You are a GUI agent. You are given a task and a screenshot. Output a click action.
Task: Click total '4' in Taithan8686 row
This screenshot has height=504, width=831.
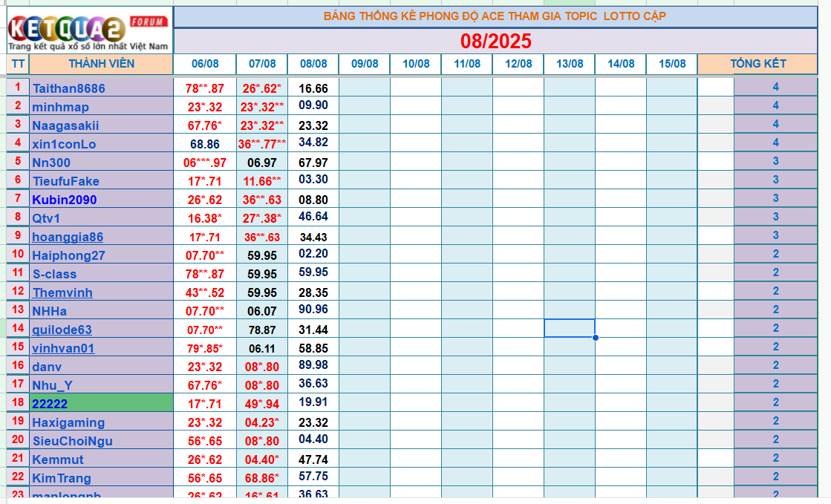pyautogui.click(x=775, y=87)
